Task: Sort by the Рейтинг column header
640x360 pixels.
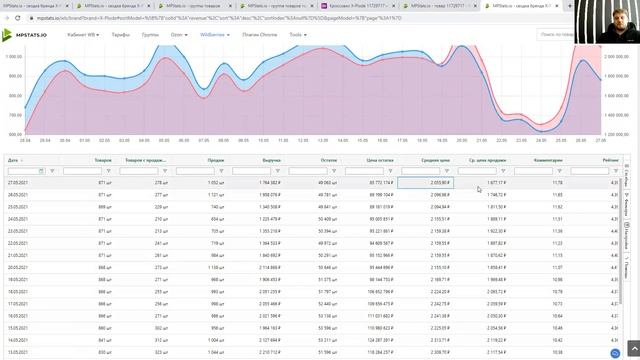Action: (x=611, y=160)
